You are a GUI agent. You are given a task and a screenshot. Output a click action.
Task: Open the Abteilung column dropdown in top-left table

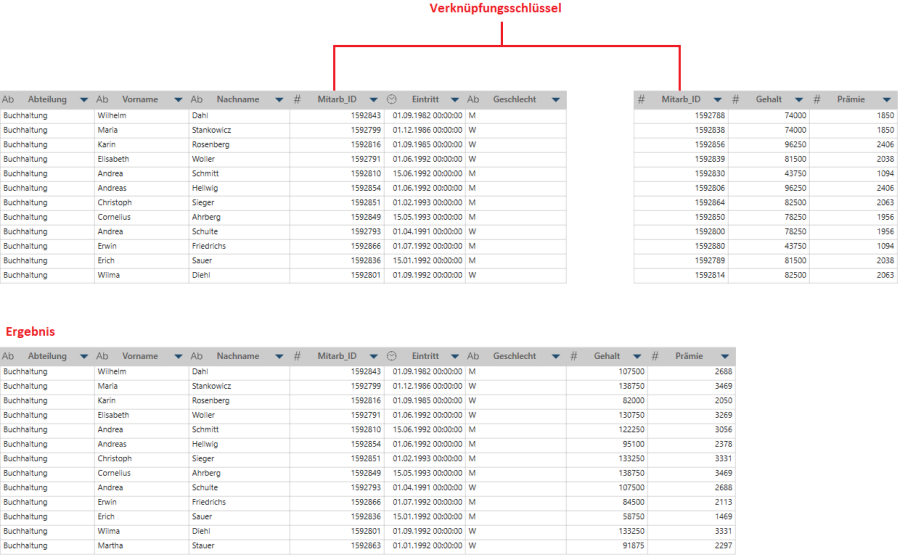point(84,100)
